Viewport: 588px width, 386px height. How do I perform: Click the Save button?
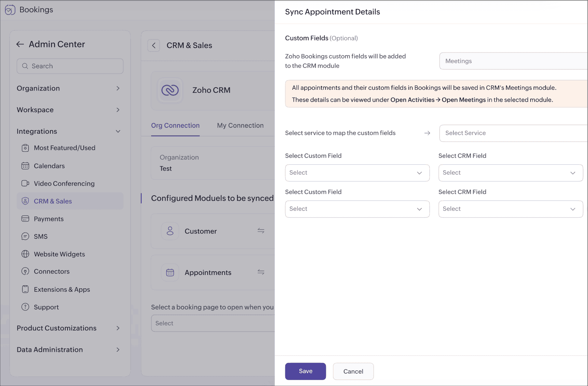pos(305,371)
